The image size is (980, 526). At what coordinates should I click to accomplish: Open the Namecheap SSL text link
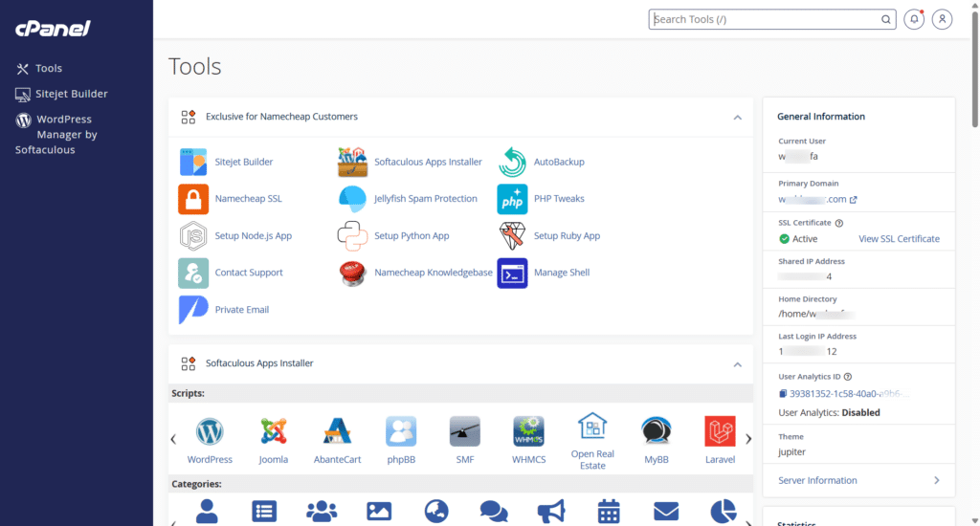tap(248, 199)
